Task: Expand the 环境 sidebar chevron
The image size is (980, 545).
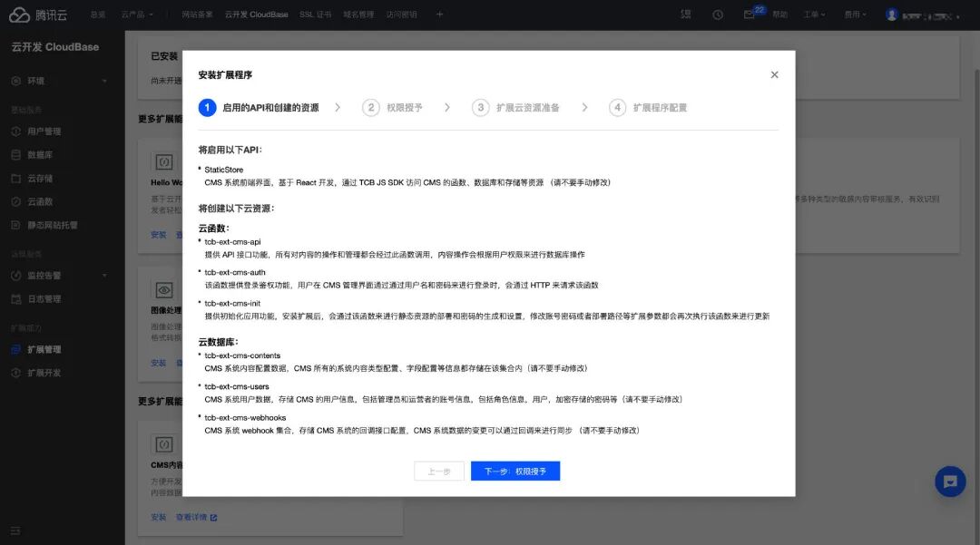Action: [104, 81]
